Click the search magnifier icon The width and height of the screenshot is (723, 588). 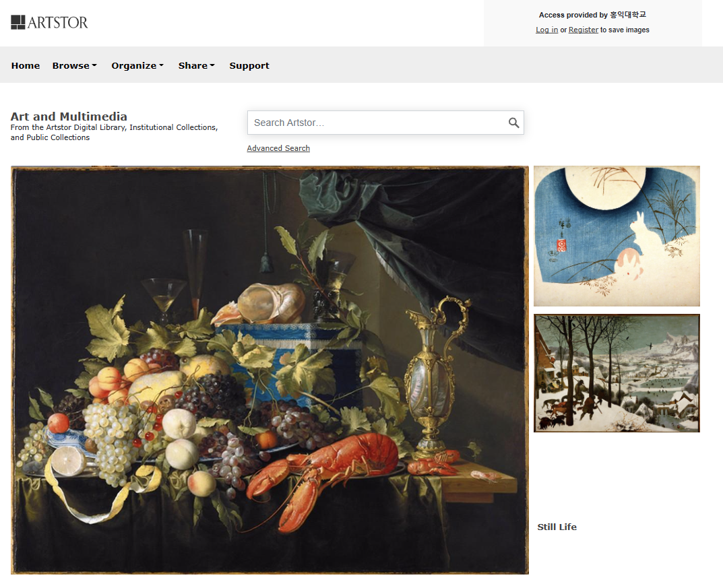pyautogui.click(x=513, y=123)
